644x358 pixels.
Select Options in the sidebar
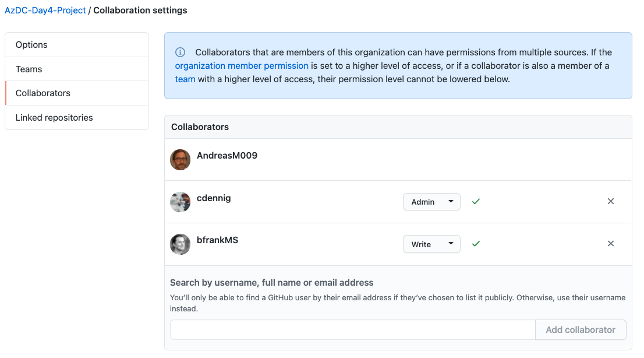[31, 44]
